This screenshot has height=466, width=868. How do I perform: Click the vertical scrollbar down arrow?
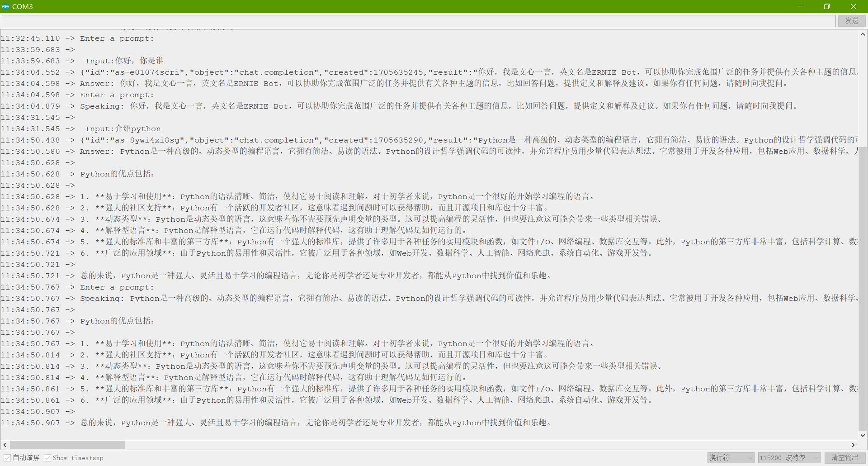(863, 435)
